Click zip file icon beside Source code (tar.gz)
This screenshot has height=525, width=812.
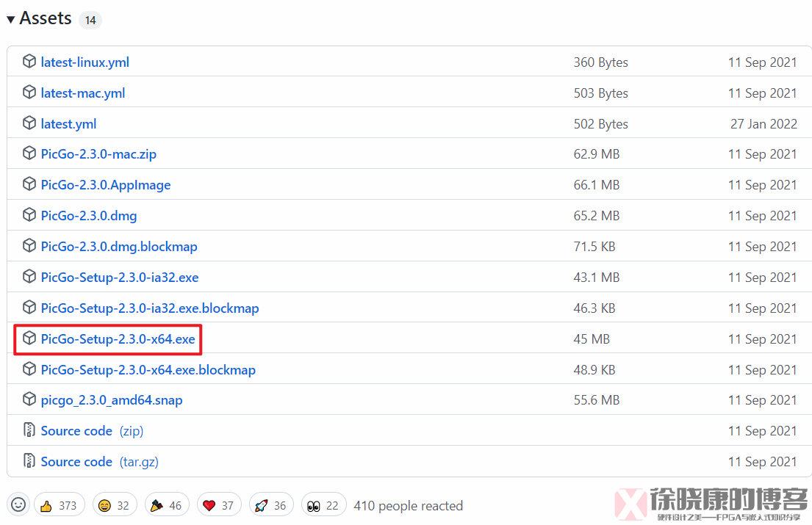pos(29,460)
